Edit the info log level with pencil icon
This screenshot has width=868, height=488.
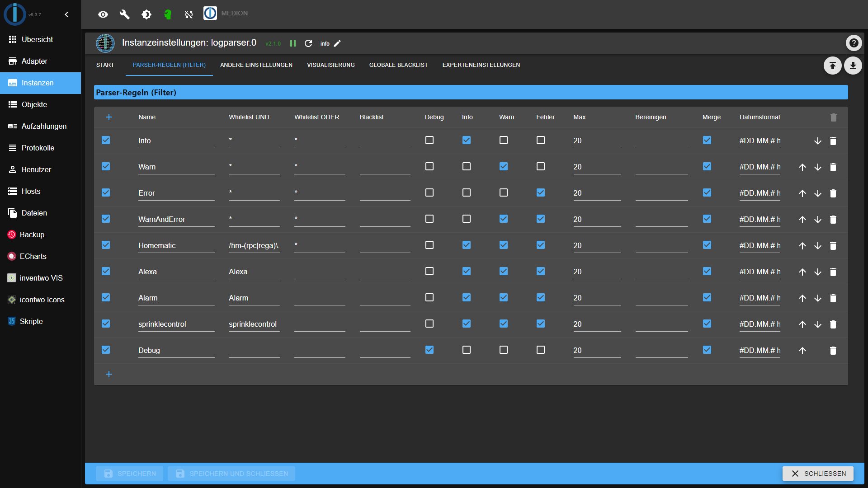(337, 43)
